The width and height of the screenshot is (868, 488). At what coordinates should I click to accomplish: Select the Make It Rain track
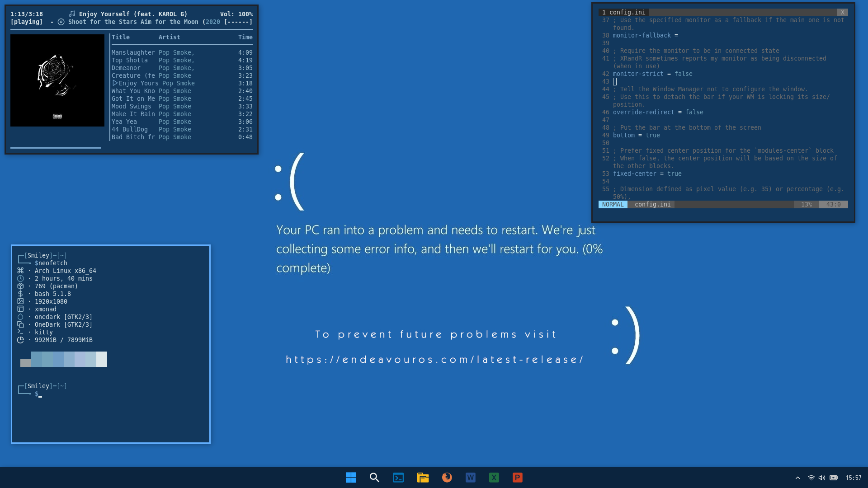click(182, 114)
